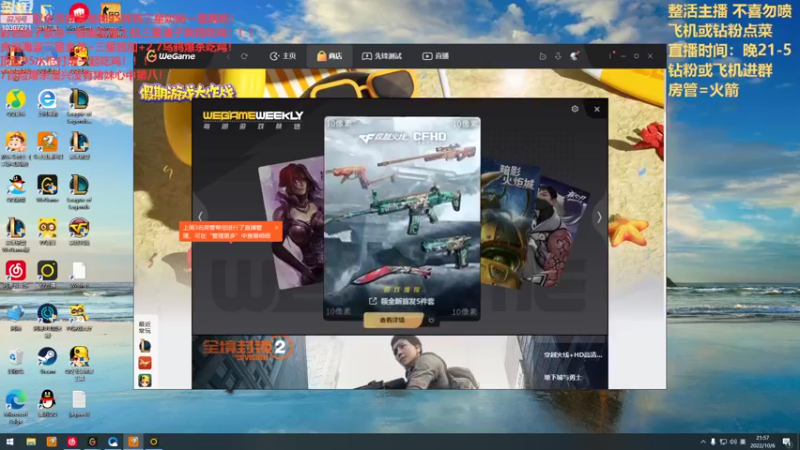Like the CFHD card with heart icon
Screen dimensions: 800x450
click(x=432, y=320)
